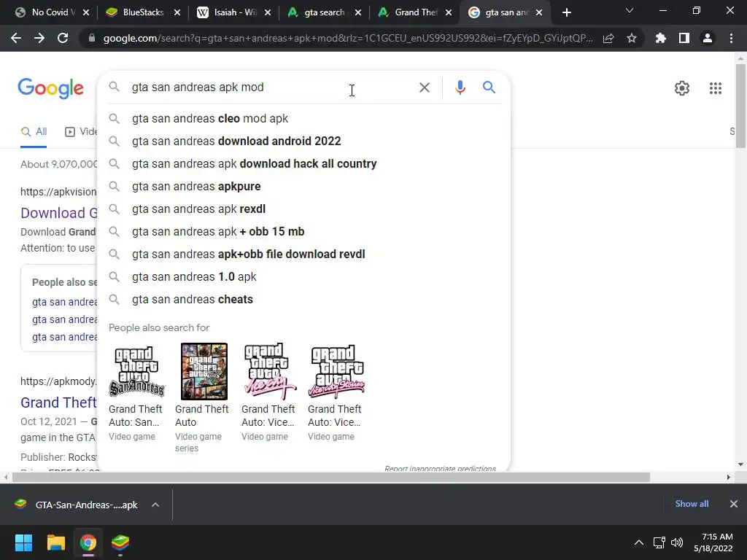This screenshot has width=747, height=560.
Task: Toggle the Chrome side panel icon
Action: click(684, 38)
